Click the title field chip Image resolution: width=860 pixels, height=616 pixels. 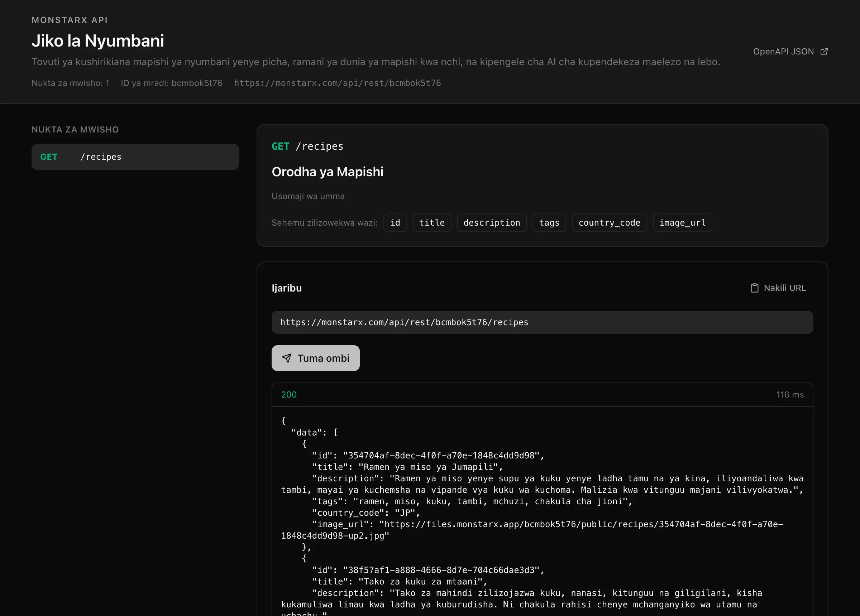432,223
